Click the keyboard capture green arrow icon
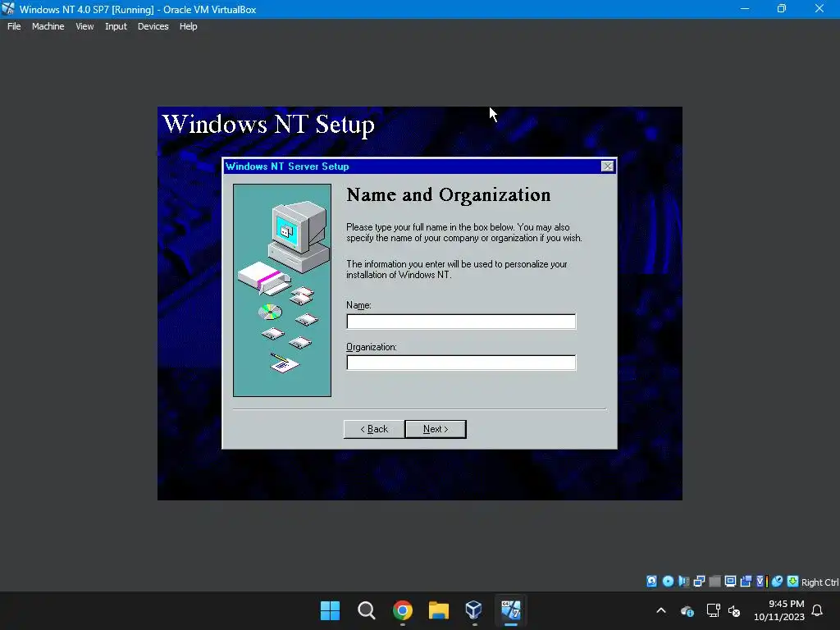Screen dimensions: 840x630 tap(793, 582)
